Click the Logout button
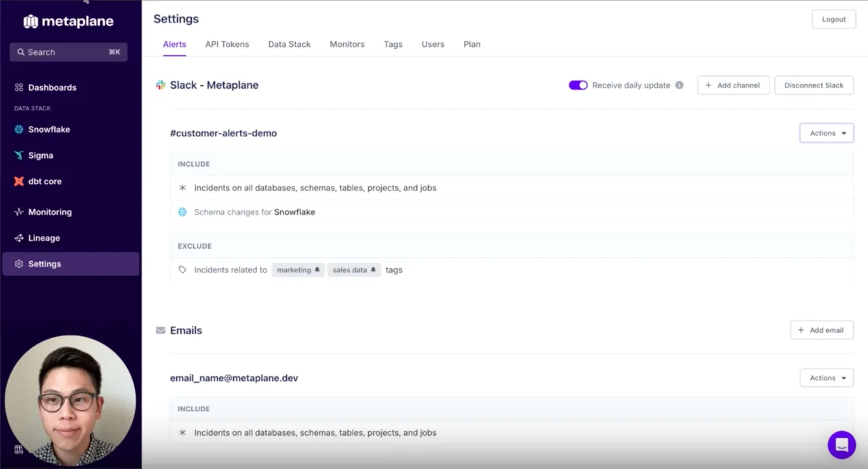This screenshot has height=469, width=868. pos(833,19)
